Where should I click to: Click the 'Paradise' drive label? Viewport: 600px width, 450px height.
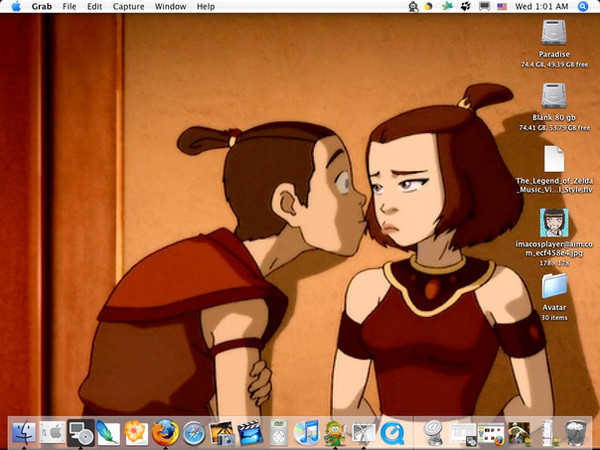(x=554, y=54)
